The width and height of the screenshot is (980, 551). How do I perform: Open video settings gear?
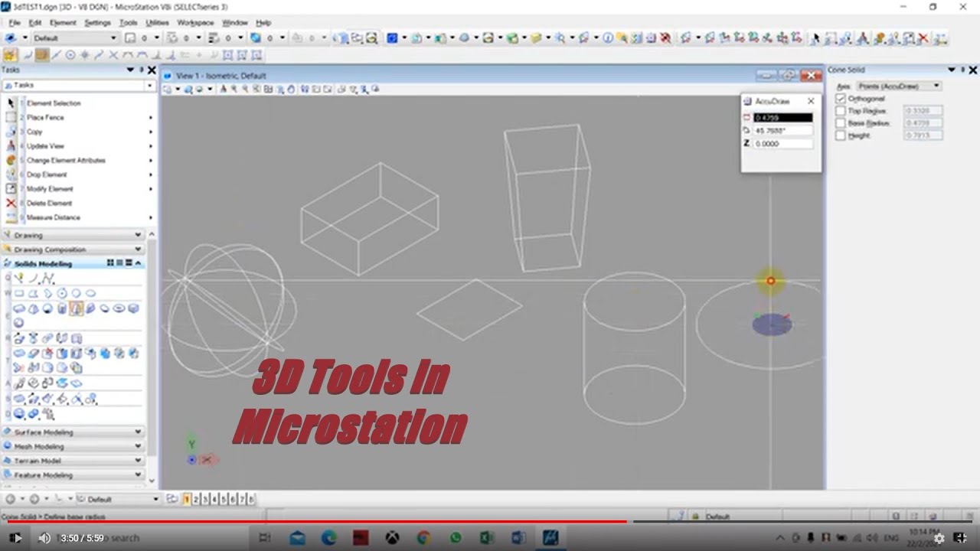point(939,538)
